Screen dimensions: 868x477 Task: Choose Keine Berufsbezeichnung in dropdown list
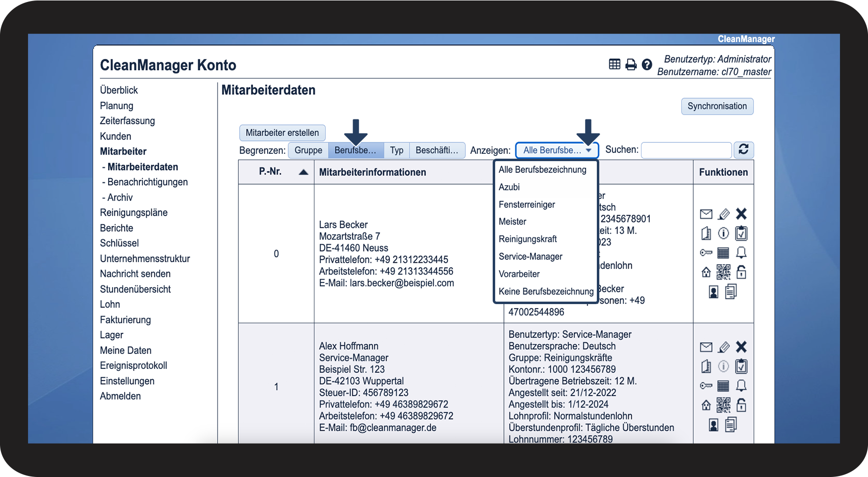[546, 291]
